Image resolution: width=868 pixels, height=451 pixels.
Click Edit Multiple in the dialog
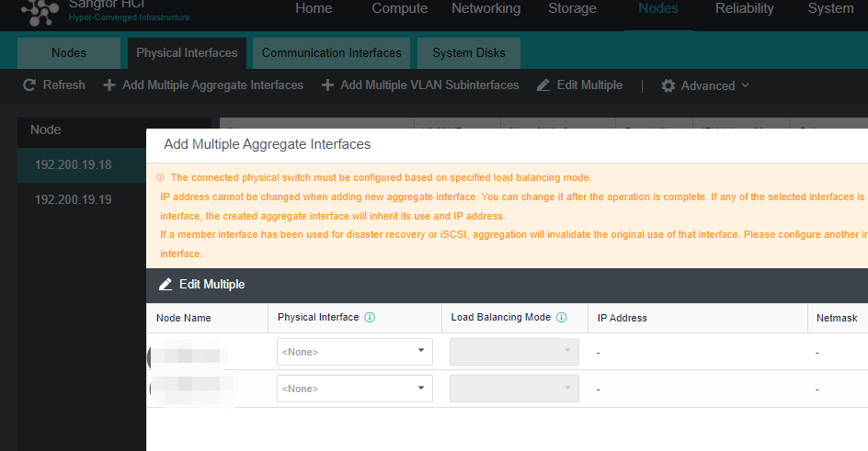211,285
